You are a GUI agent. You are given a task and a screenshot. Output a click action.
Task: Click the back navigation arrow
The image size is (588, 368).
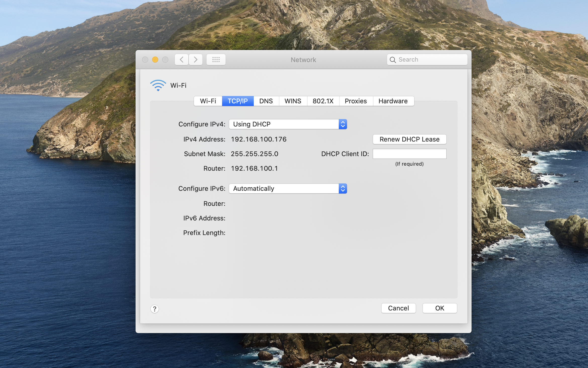click(x=182, y=60)
